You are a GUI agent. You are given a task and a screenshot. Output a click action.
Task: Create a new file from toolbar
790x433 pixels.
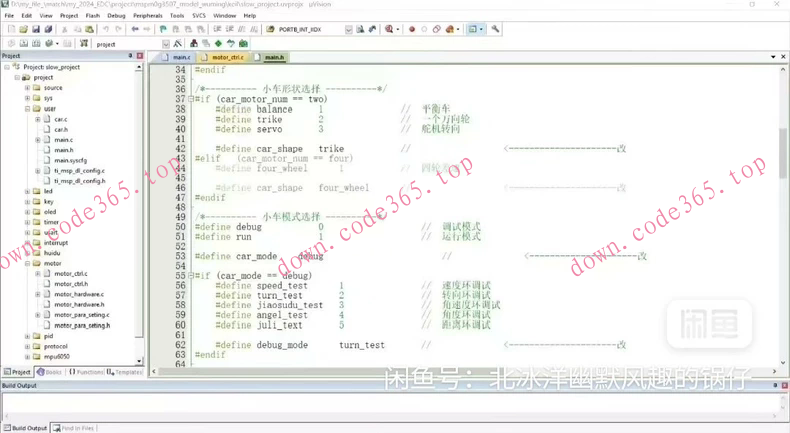coord(11,29)
